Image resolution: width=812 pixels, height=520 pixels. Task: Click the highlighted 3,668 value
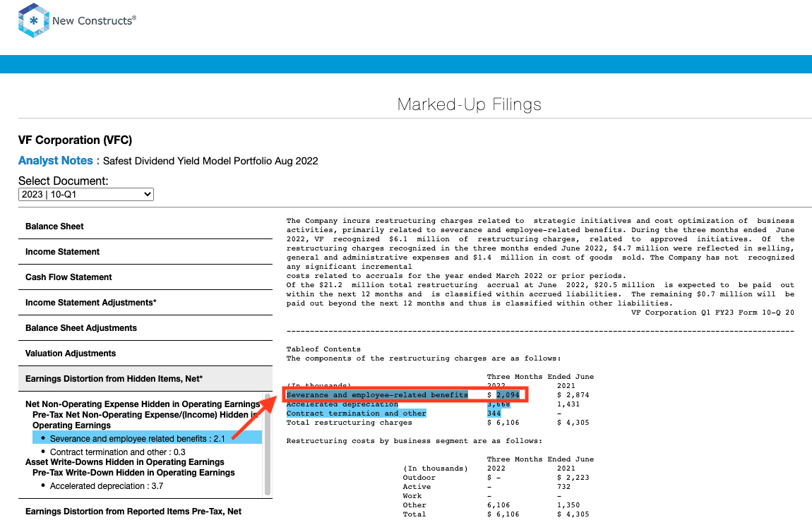coord(498,404)
